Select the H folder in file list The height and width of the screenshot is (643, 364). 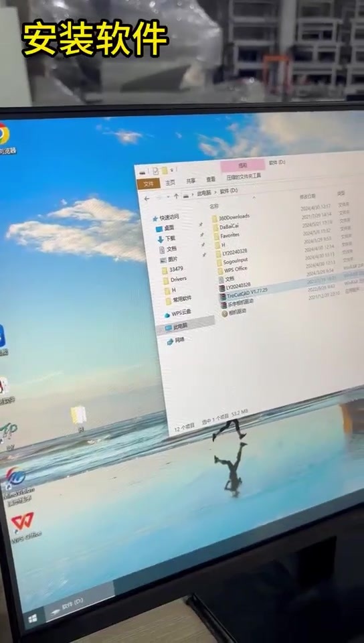tap(220, 244)
